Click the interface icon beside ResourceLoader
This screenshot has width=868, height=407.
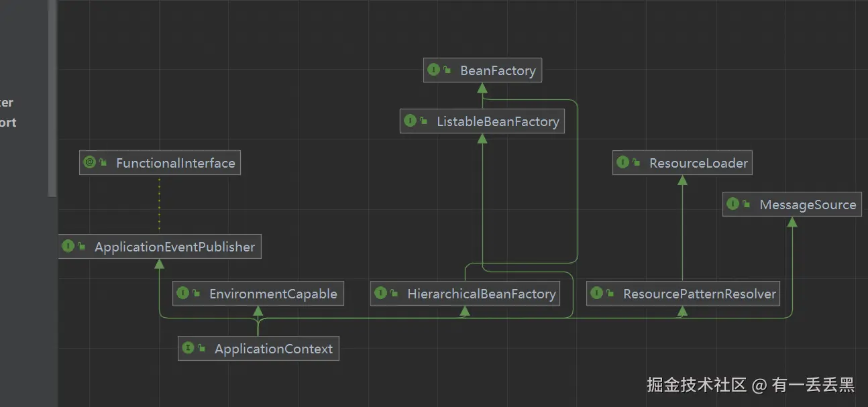click(622, 162)
